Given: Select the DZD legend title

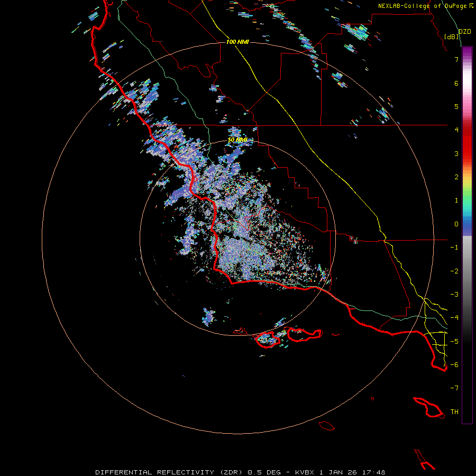Looking at the screenshot, I should (x=464, y=32).
